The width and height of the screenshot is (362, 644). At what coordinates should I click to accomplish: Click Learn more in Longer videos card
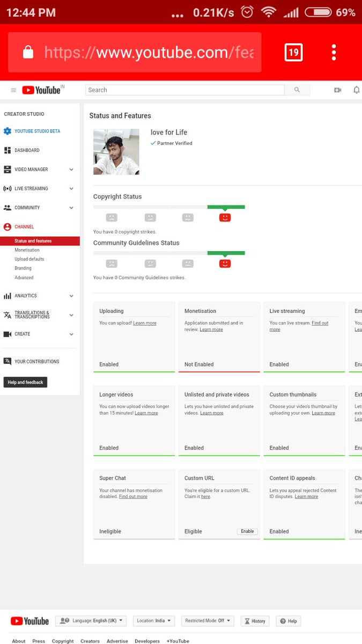[x=146, y=413]
